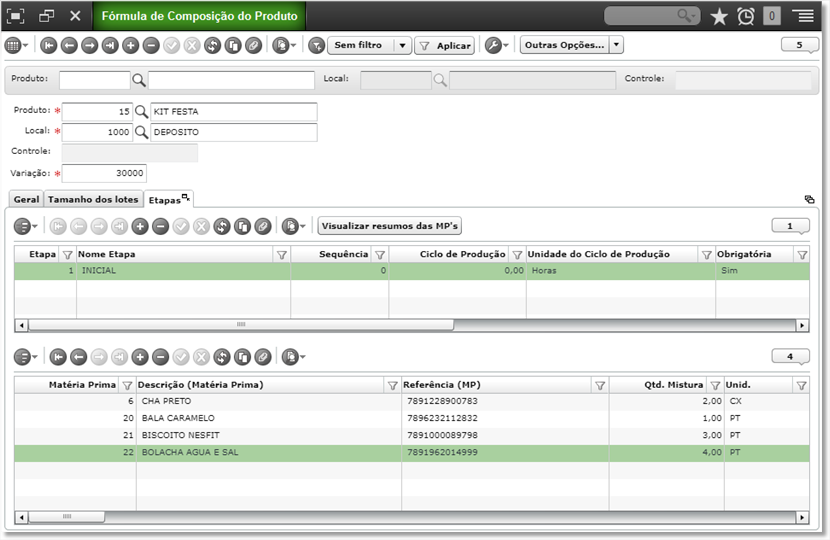This screenshot has height=540, width=830.
Task: Search product using Produto 15 magnifier
Action: click(141, 112)
